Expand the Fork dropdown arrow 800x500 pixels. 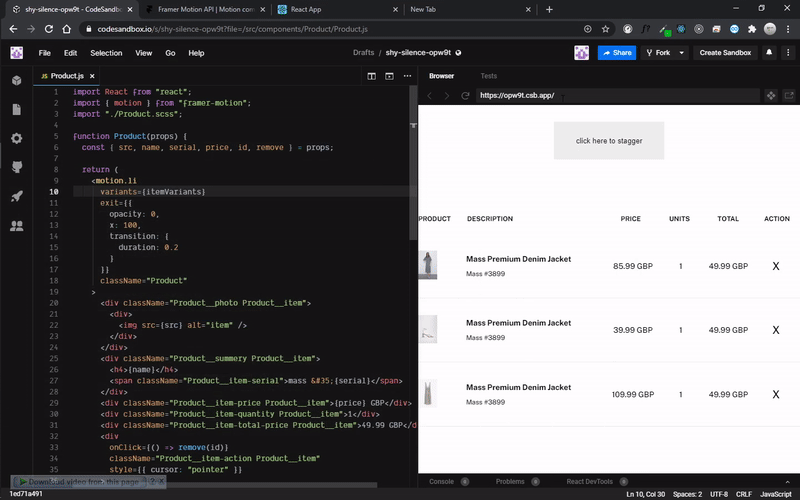point(681,53)
